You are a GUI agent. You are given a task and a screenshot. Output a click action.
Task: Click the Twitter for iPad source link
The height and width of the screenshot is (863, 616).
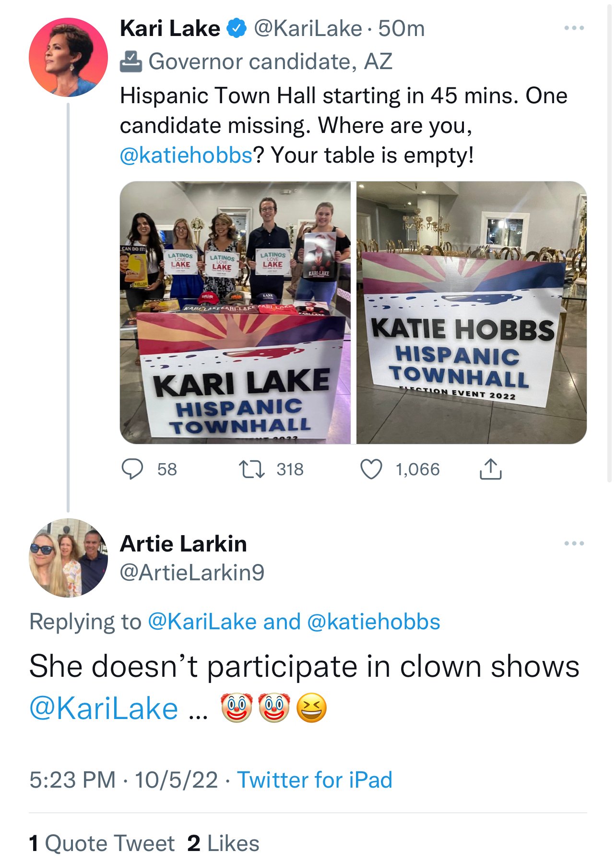click(x=315, y=779)
